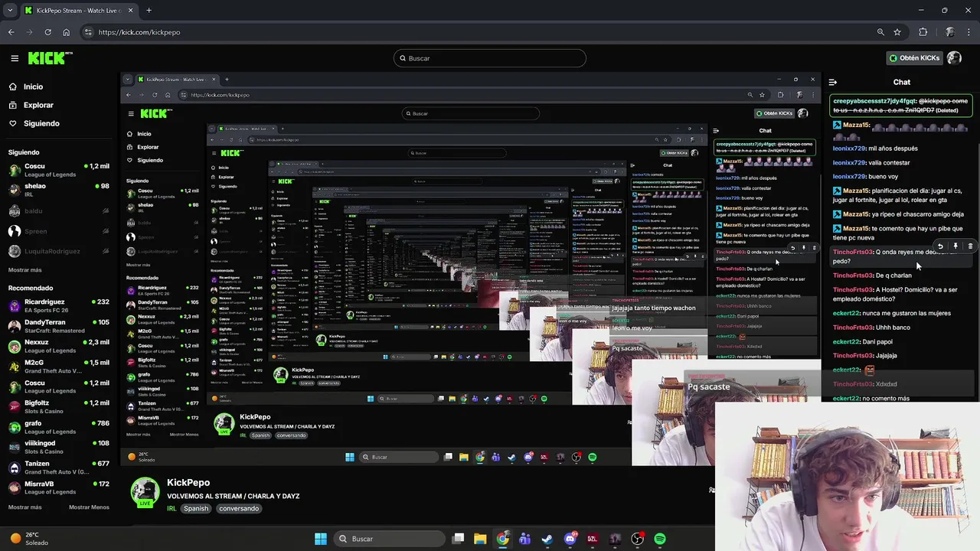Click username leonixx729 saying 'bueno voy'
Screen dimensions: 980x551
point(849,176)
